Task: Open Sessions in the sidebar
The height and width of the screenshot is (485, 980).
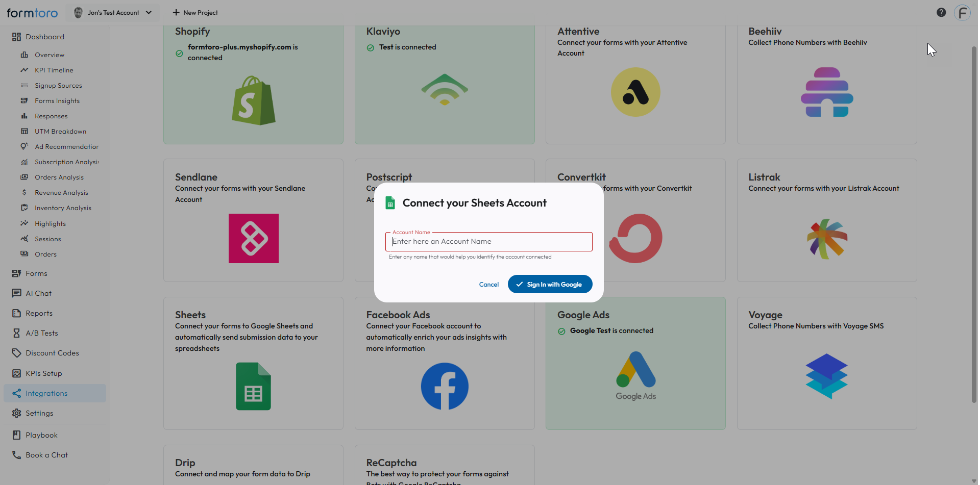Action: coord(48,239)
